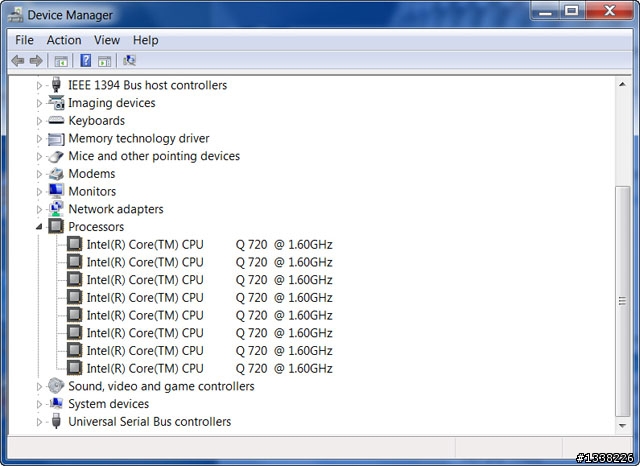Click the Device Manager title bar icon
This screenshot has width=640, height=466.
[16, 15]
